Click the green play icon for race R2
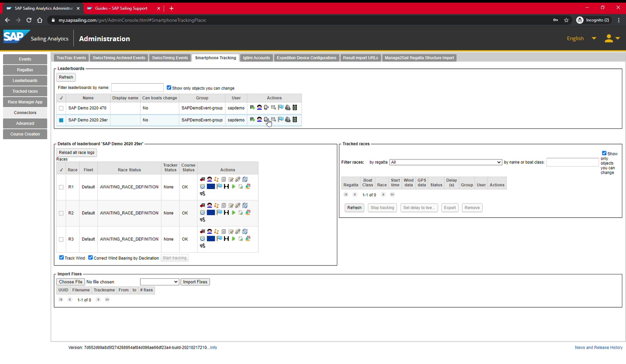 [x=233, y=213]
